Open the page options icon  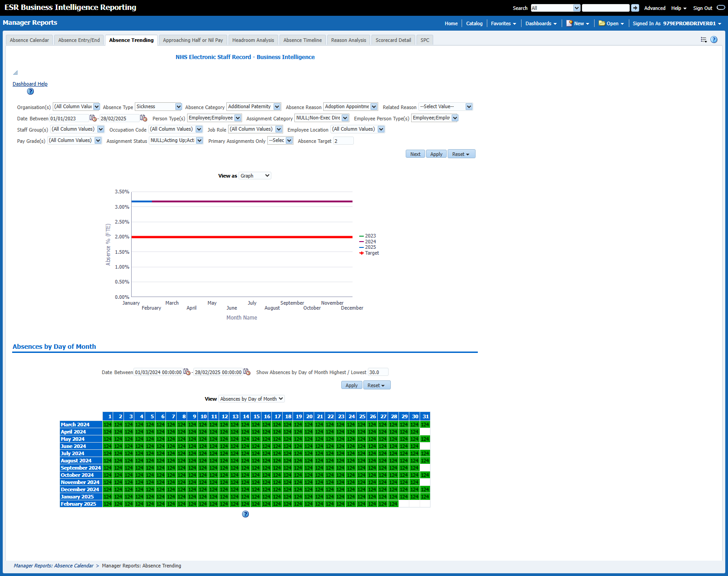pos(704,40)
